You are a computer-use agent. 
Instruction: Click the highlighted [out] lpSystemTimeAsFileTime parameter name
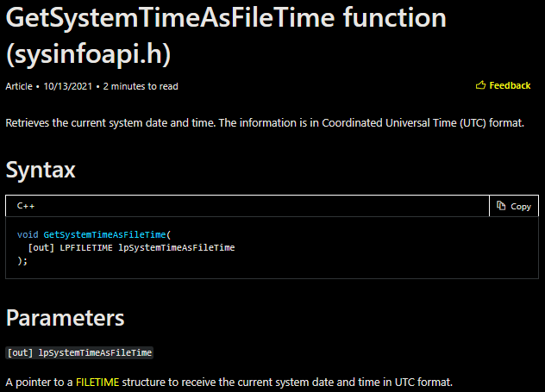point(79,352)
